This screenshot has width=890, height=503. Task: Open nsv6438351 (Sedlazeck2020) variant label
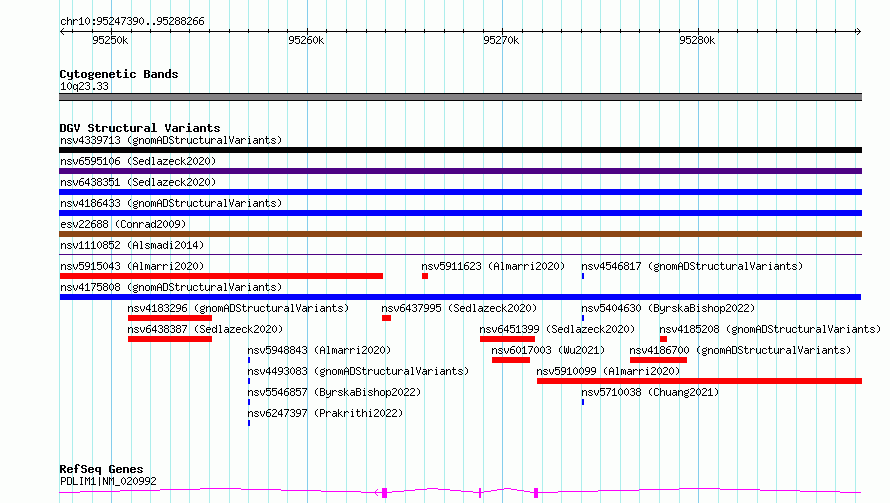point(138,182)
